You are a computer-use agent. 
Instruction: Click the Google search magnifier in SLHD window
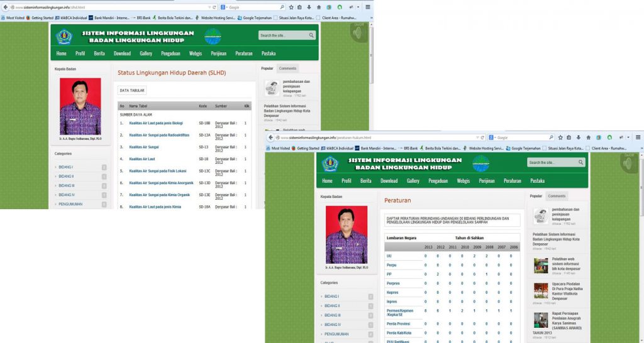coord(282,7)
